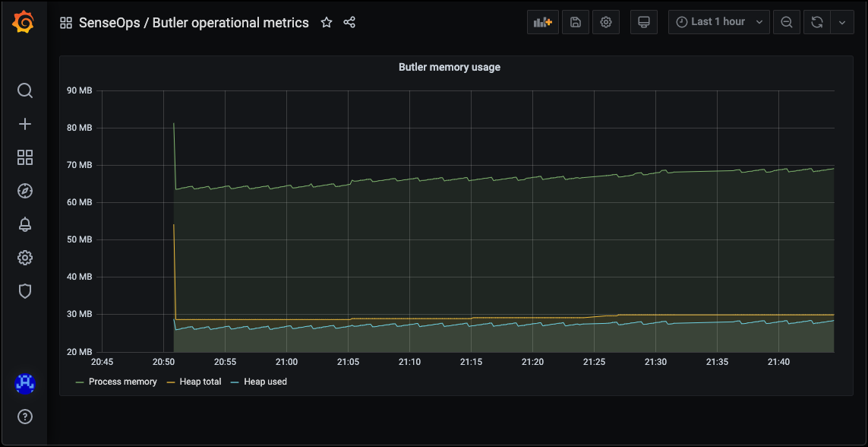This screenshot has width=868, height=447.
Task: Click the Add panel icon
Action: click(542, 21)
